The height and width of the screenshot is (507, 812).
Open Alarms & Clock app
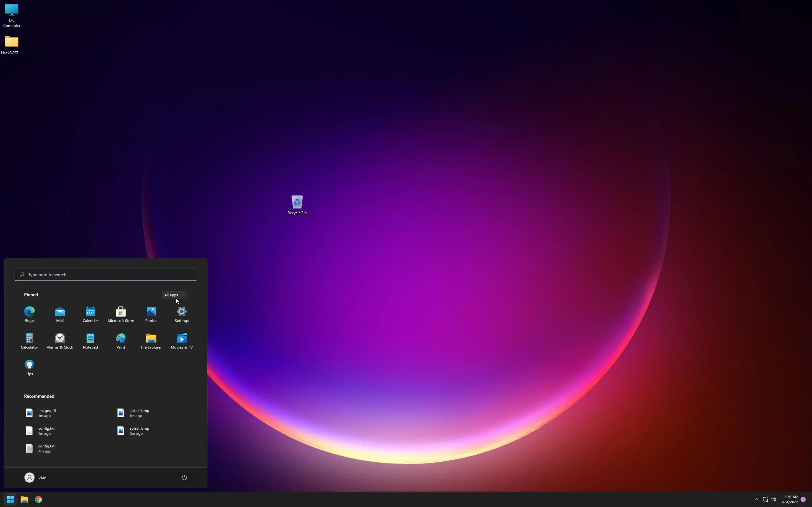coord(60,341)
